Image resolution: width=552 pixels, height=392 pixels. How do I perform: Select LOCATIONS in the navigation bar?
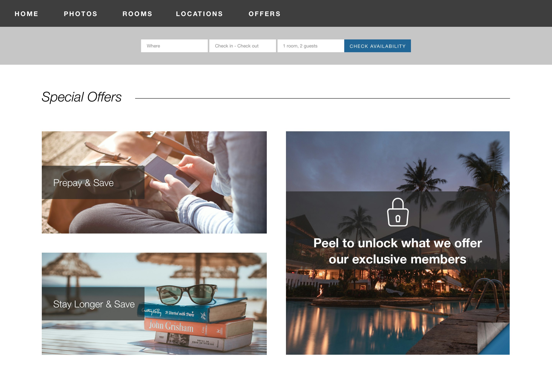pos(199,14)
